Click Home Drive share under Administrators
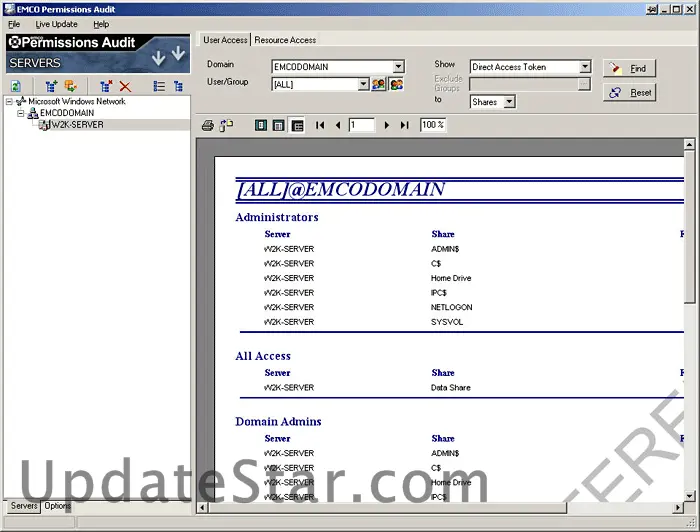Screen dimensions: 700x532 (x=451, y=278)
